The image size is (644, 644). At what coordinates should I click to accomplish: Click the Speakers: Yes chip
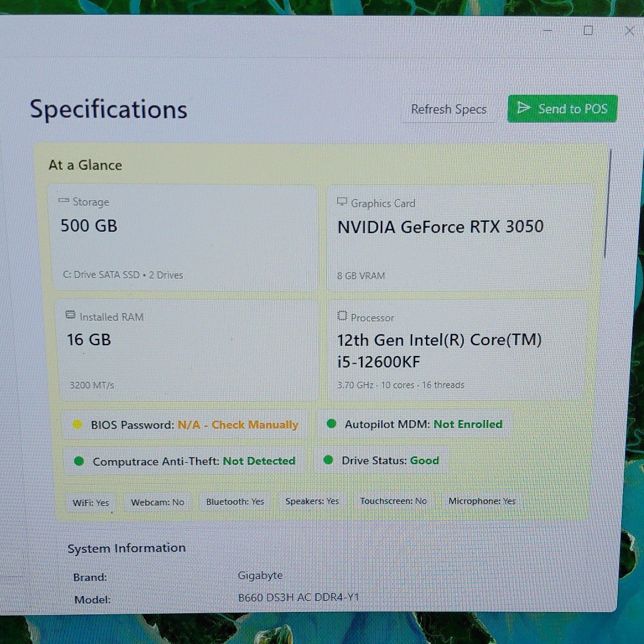(x=312, y=501)
